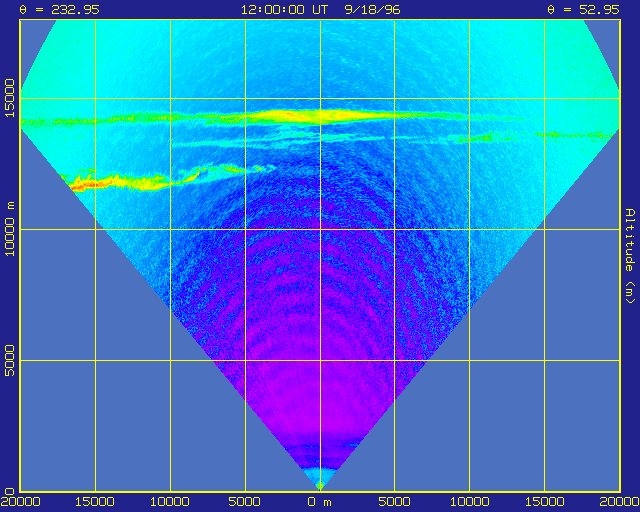Click the green lidar origin marker at scan apex
The height and width of the screenshot is (512, 640).
(x=320, y=486)
